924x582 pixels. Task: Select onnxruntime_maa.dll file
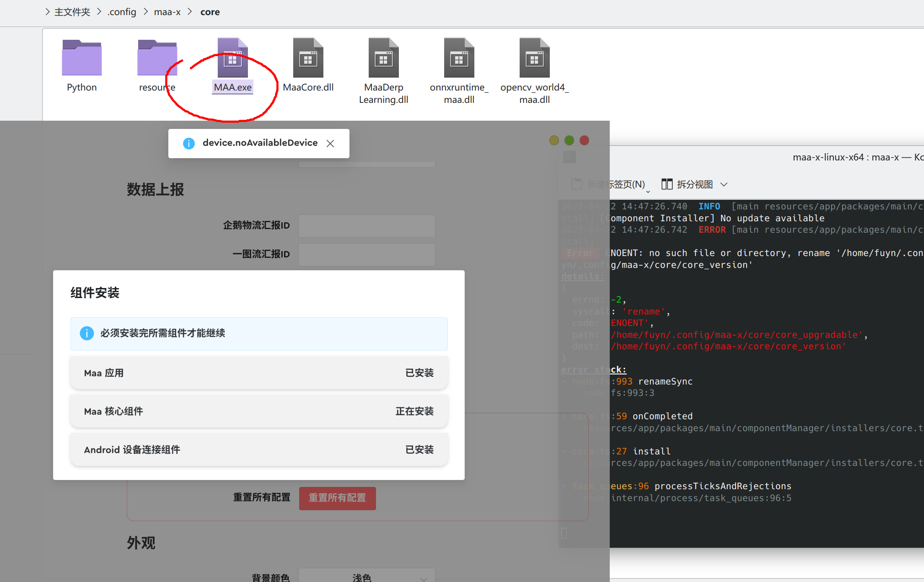(x=459, y=71)
